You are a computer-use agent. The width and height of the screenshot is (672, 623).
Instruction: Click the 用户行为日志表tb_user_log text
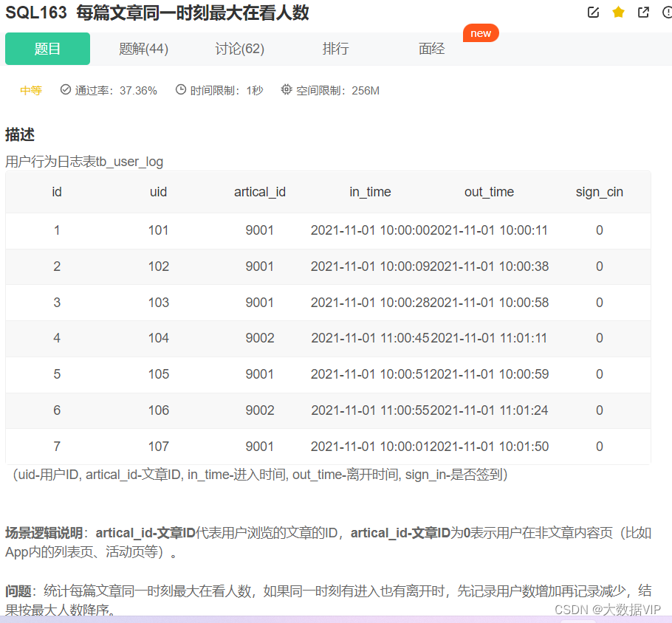click(x=84, y=162)
